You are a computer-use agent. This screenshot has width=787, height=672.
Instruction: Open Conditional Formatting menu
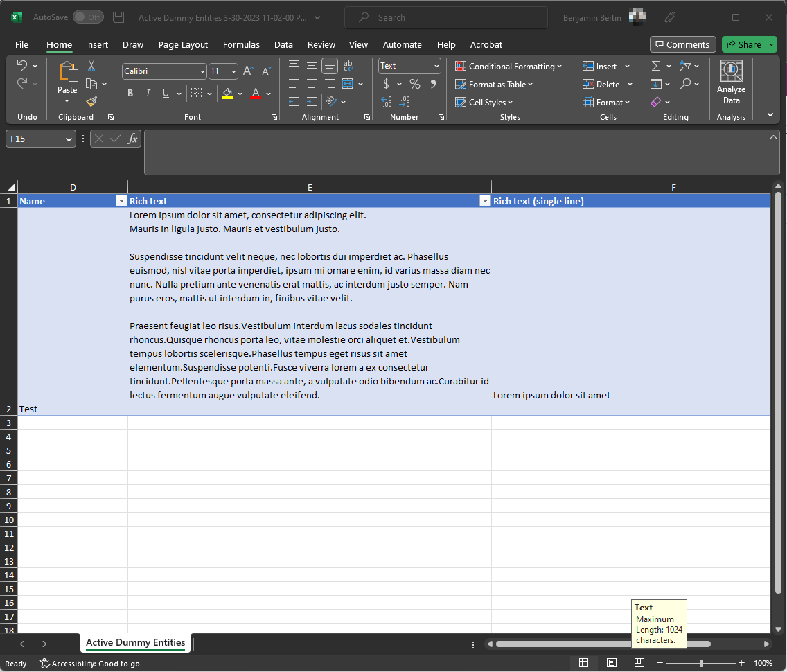[x=509, y=66]
